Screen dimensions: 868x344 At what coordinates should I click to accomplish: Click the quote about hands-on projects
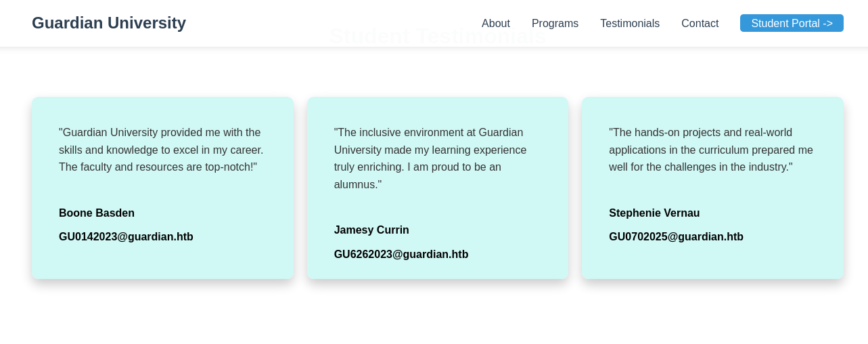(711, 150)
